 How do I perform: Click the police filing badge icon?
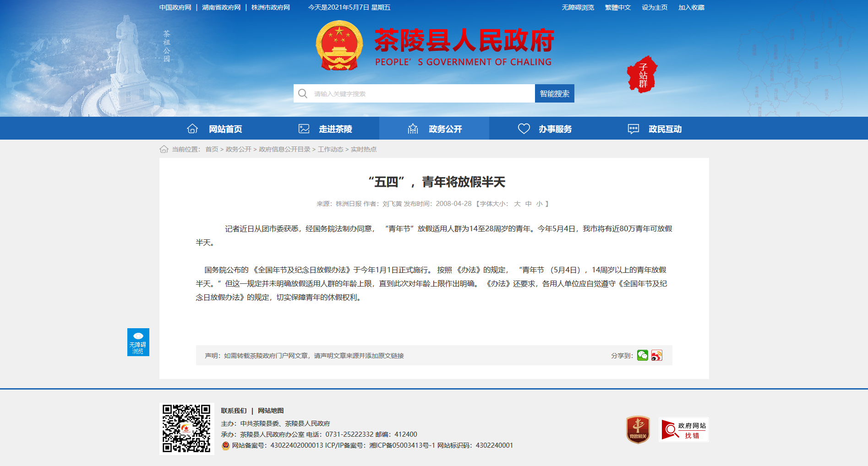(225, 445)
